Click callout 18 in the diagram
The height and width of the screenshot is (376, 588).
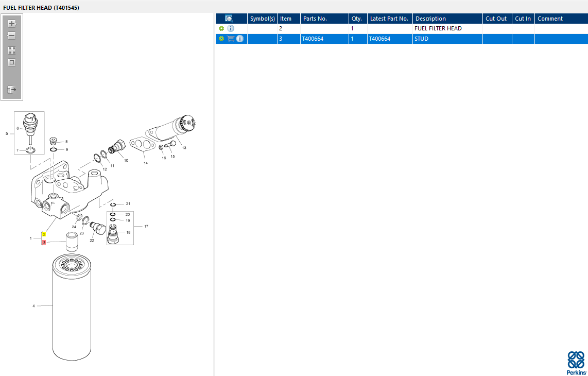coord(128,233)
